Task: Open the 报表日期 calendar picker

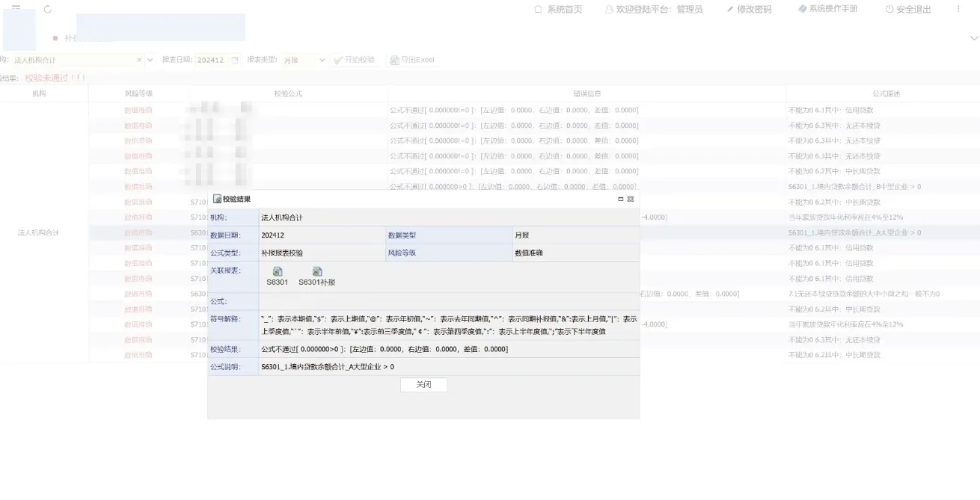Action: (x=235, y=60)
